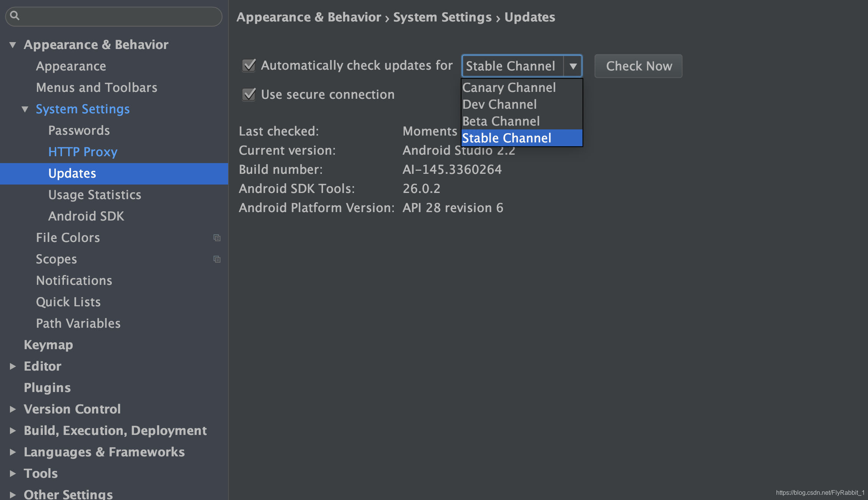Disable the Use secure connection checkbox
The width and height of the screenshot is (868, 500).
point(249,95)
